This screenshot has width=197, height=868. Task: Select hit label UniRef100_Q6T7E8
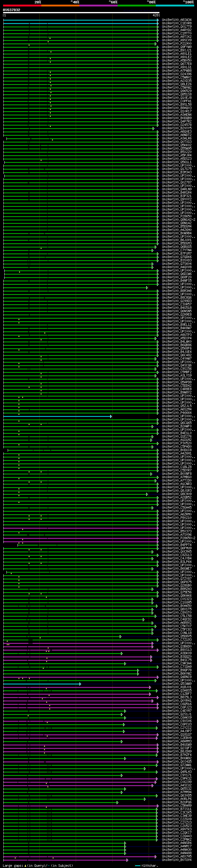[177, 64]
